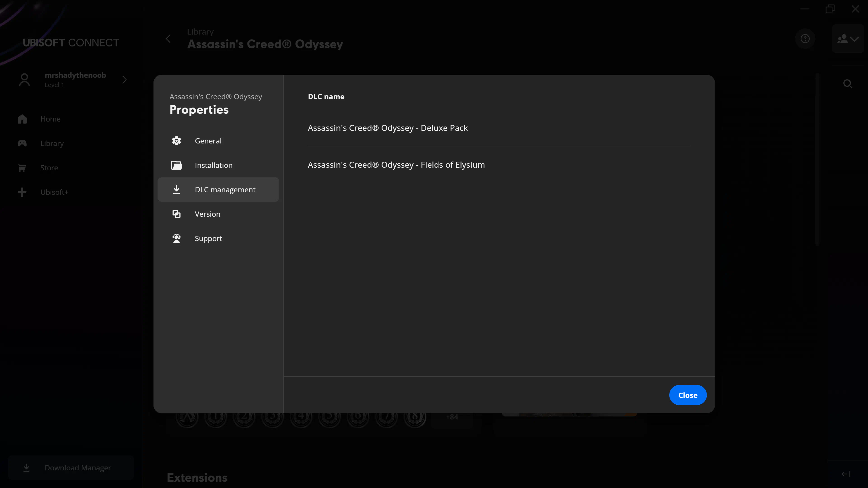The width and height of the screenshot is (868, 488).
Task: Click the General gear icon
Action: coord(176,141)
